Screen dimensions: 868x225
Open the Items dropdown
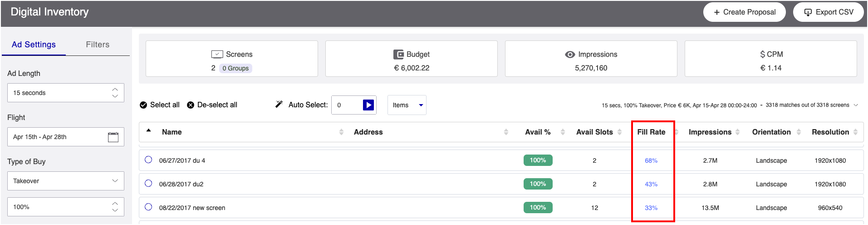point(407,105)
